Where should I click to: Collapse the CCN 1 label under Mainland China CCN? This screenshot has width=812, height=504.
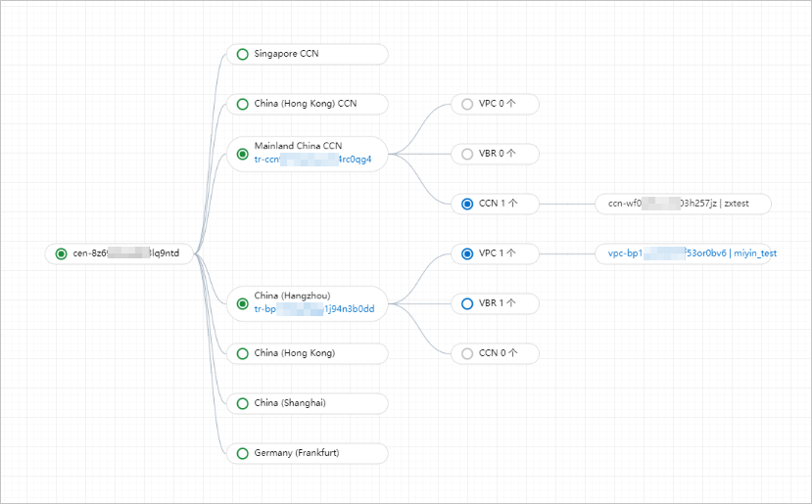(x=499, y=204)
